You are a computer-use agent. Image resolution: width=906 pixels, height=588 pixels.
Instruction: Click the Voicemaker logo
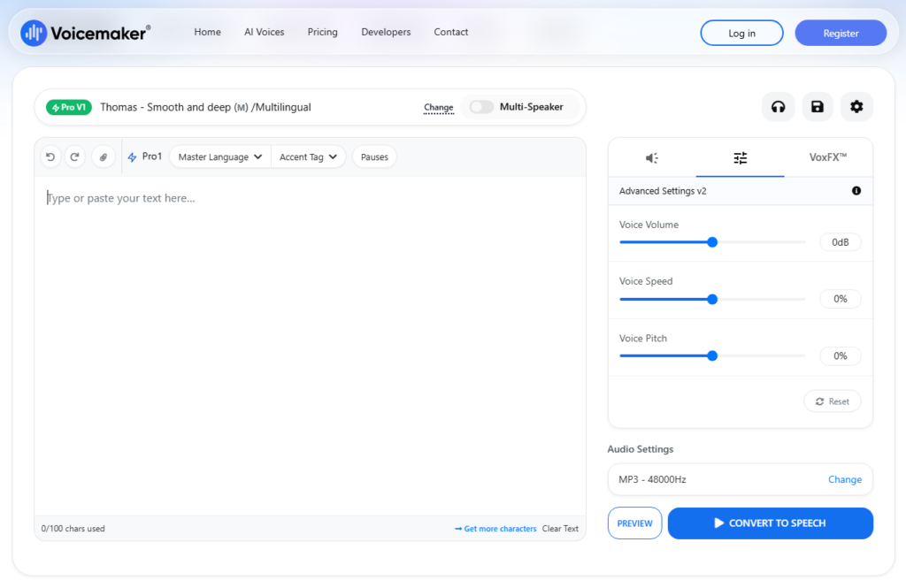click(x=86, y=33)
